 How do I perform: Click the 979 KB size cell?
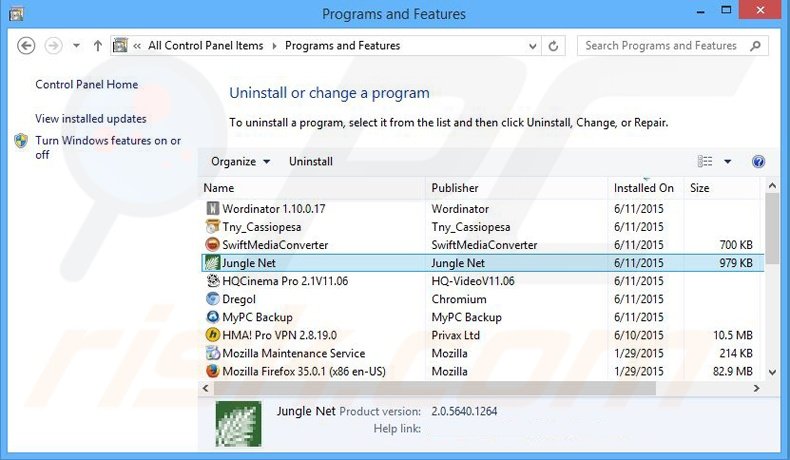click(736, 263)
